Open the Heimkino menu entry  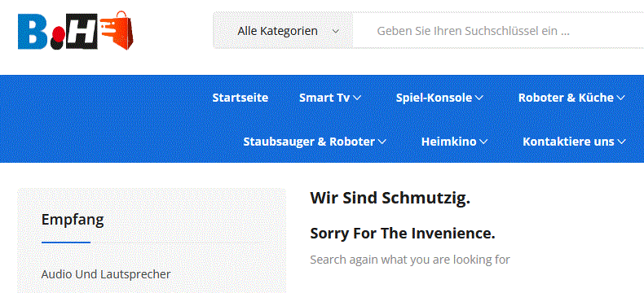pyautogui.click(x=449, y=142)
